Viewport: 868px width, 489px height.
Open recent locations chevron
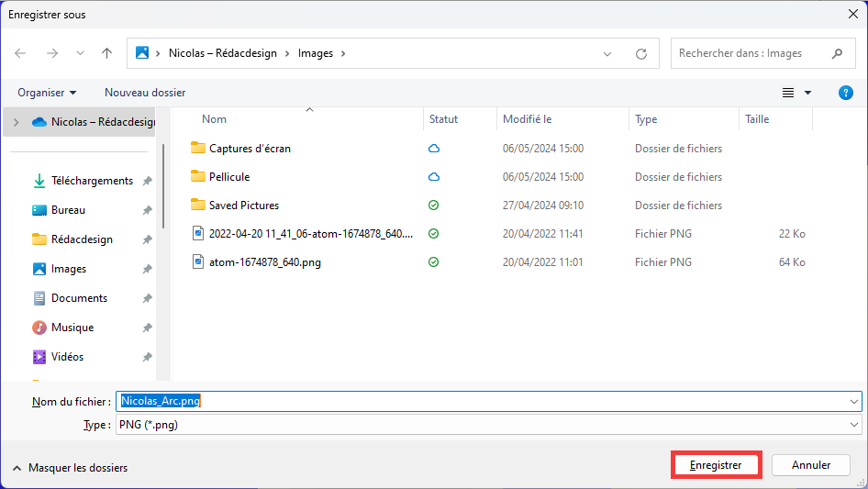(x=80, y=53)
